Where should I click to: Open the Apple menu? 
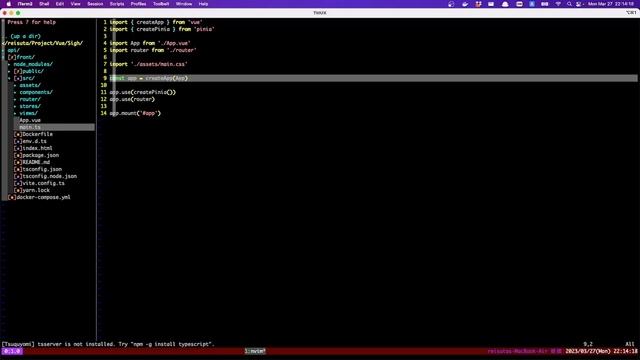click(x=9, y=4)
